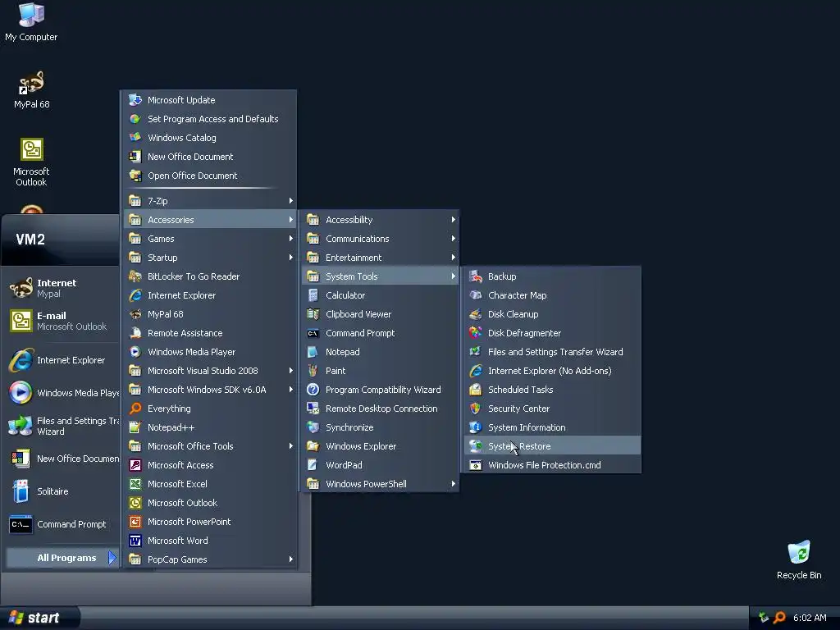Expand the Games submenu arrow
840x630 pixels.
291,239
